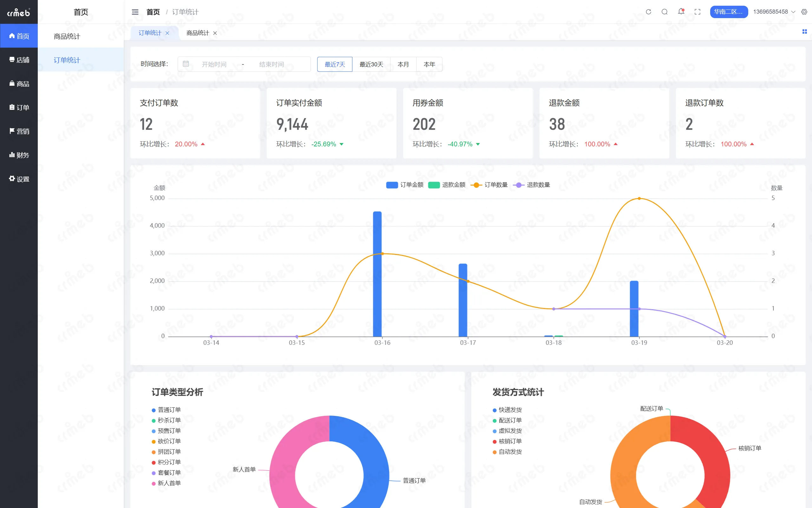Toggle 积分订单 in order type legend
Screen dimensions: 812x508
(166, 462)
